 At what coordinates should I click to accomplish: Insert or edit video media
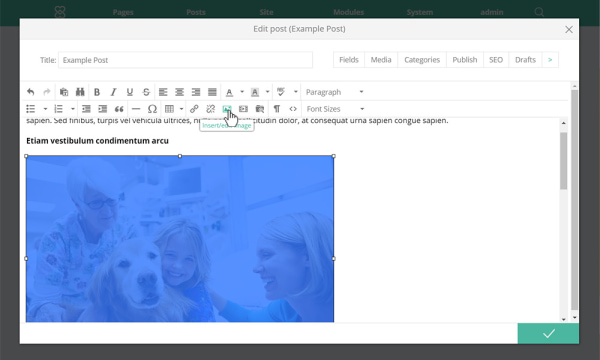coord(243,109)
